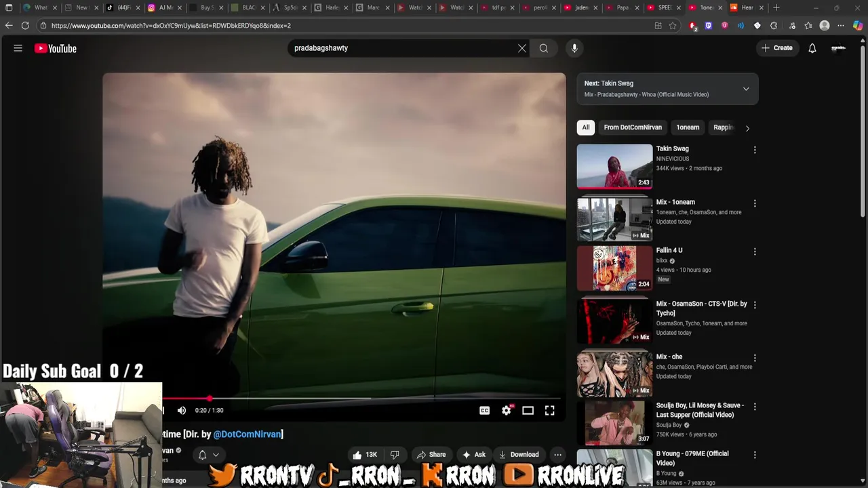Select the From DotComNirvan filter chip
The width and height of the screenshot is (868, 488).
pos(633,127)
